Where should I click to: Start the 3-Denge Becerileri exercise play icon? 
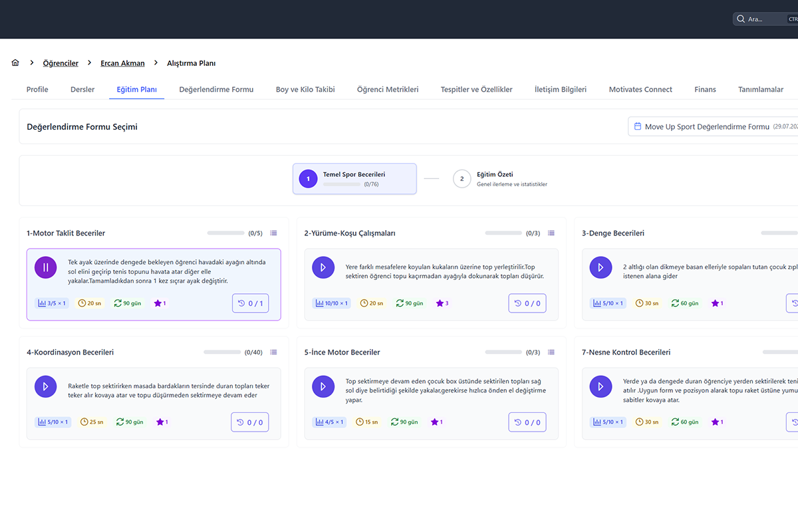(600, 267)
